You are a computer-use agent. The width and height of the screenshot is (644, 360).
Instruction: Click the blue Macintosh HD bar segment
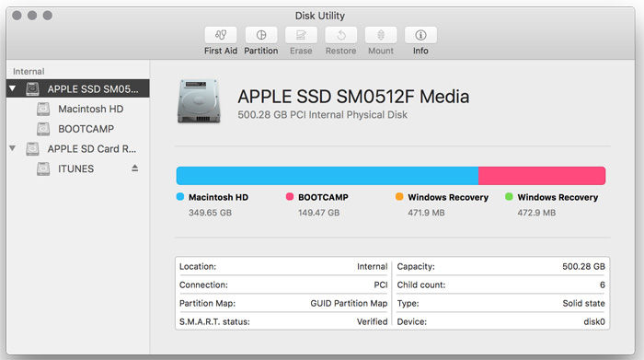[328, 176]
